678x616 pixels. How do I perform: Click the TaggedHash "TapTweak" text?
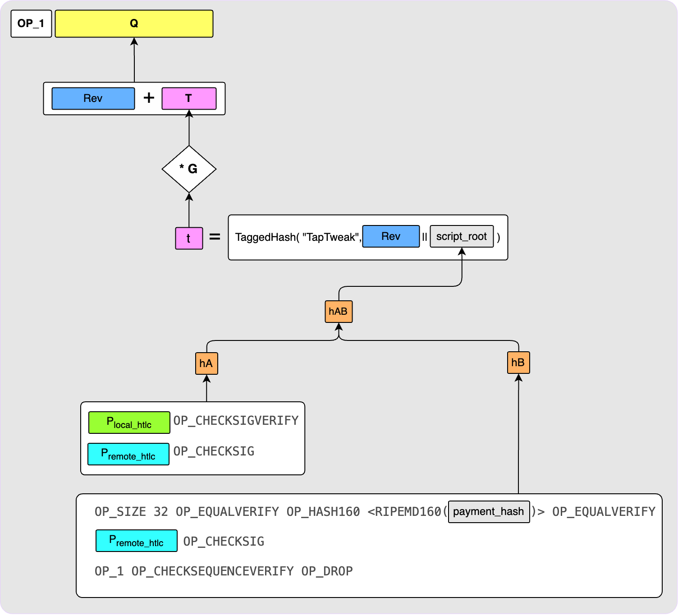point(298,237)
